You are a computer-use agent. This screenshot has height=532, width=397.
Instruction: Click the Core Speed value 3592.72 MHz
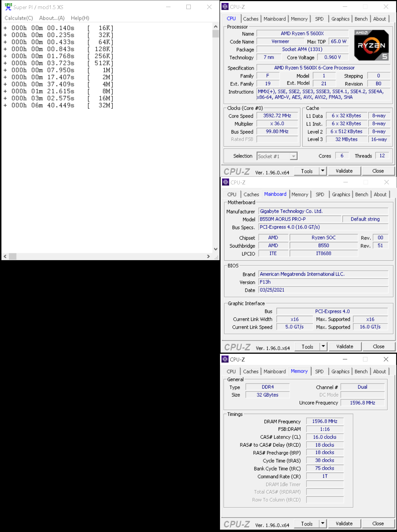click(x=277, y=116)
